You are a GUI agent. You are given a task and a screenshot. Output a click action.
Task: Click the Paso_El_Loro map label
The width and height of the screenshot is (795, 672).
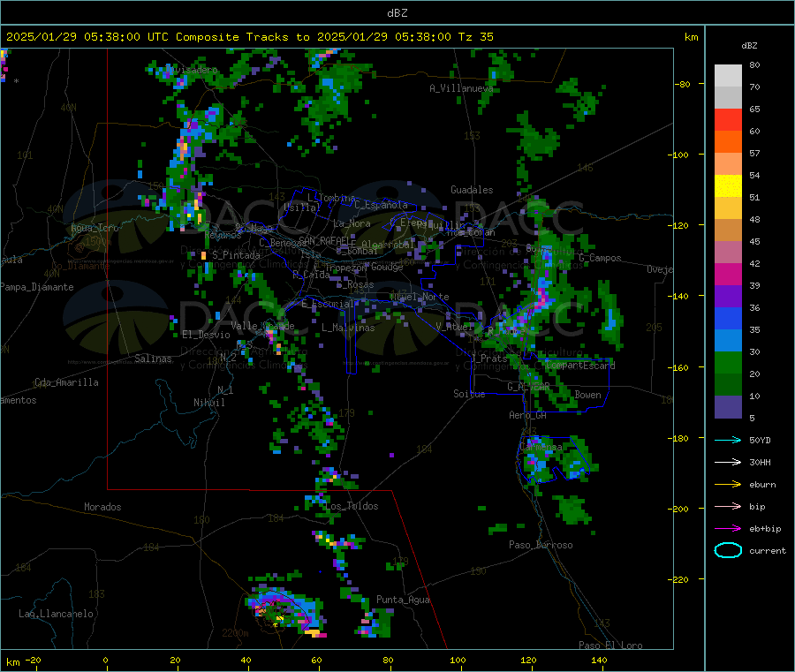[x=610, y=646]
